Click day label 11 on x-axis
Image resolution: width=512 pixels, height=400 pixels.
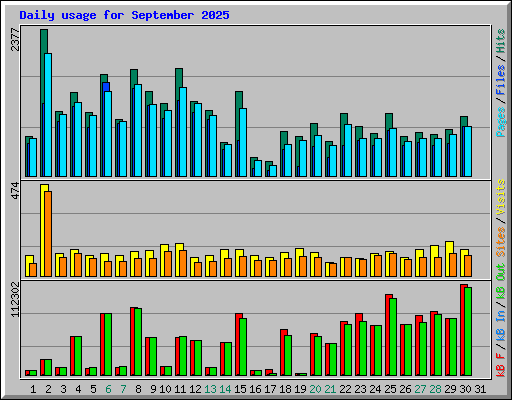(x=180, y=389)
